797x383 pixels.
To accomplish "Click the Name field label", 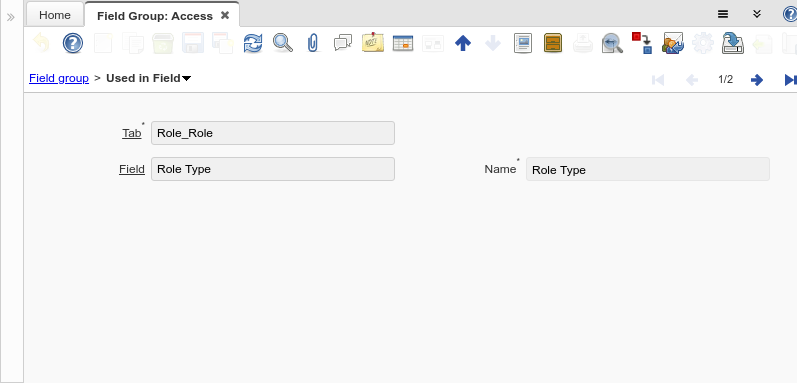I will click(500, 169).
